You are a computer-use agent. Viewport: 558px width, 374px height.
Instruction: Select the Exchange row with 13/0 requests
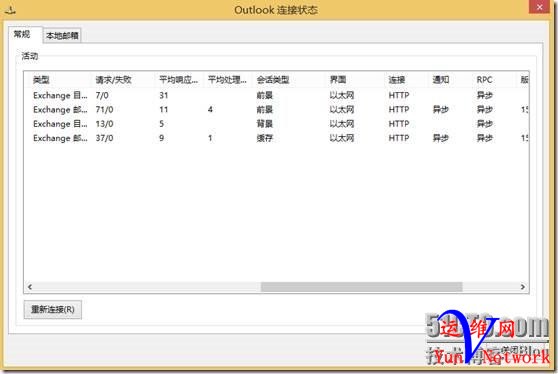click(276, 124)
